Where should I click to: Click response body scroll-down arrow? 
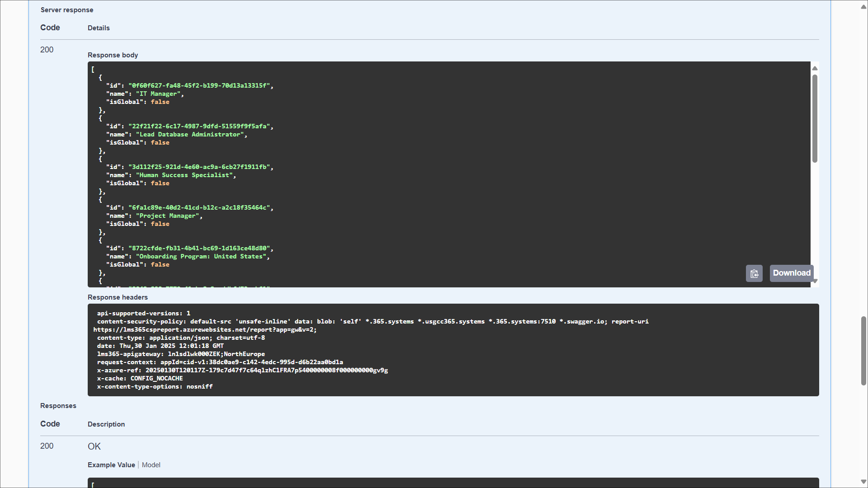click(x=815, y=281)
